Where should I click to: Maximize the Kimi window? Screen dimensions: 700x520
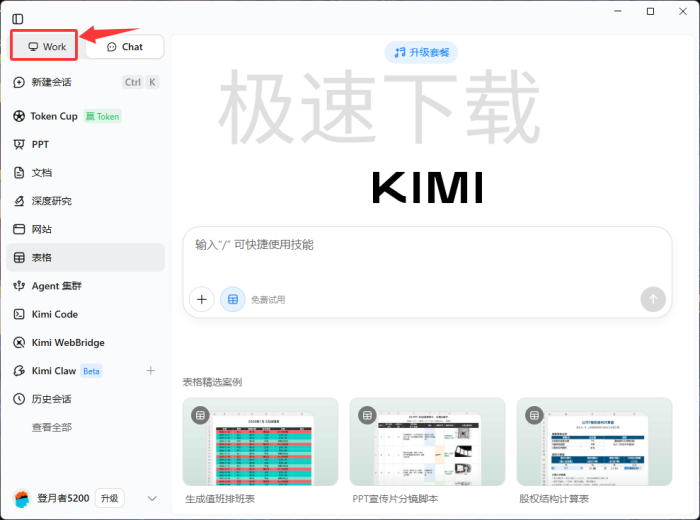650,11
